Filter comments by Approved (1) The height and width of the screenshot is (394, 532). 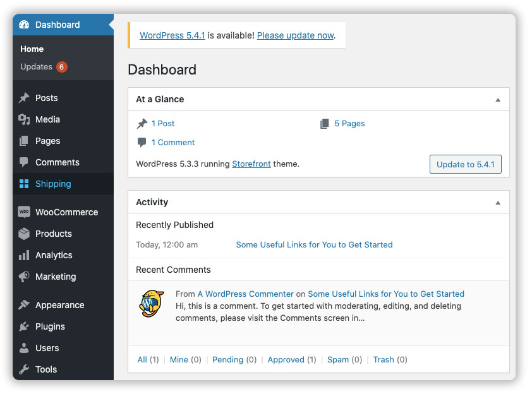(292, 359)
